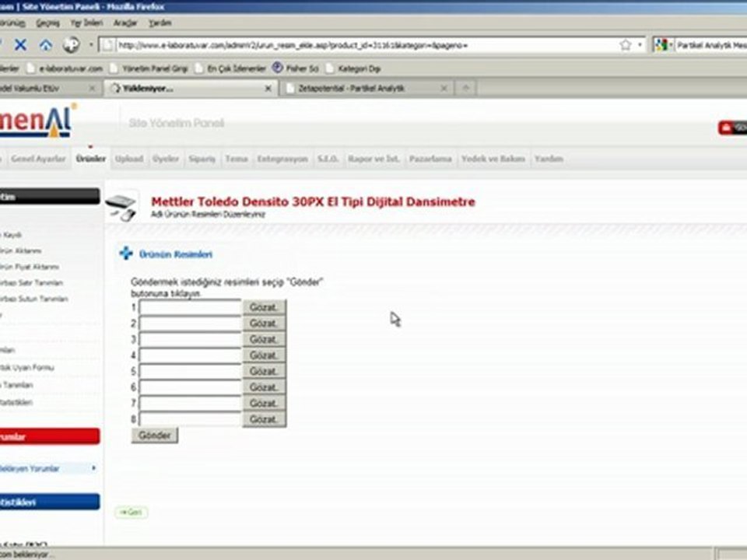Screen dimensions: 747x560
Task: Click Gözat button for image 5
Action: [x=265, y=372]
